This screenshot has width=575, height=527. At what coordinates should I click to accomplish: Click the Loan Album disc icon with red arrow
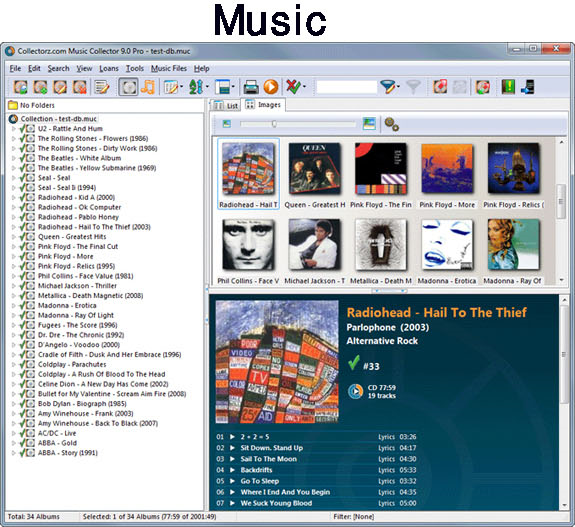click(x=440, y=87)
